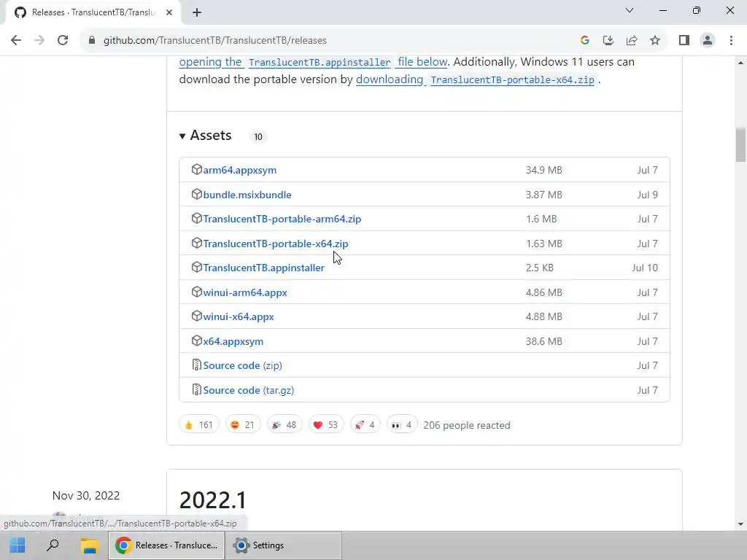Viewport: 747px width, 560px height.
Task: Open File Explorer from taskbar
Action: pyautogui.click(x=89, y=545)
